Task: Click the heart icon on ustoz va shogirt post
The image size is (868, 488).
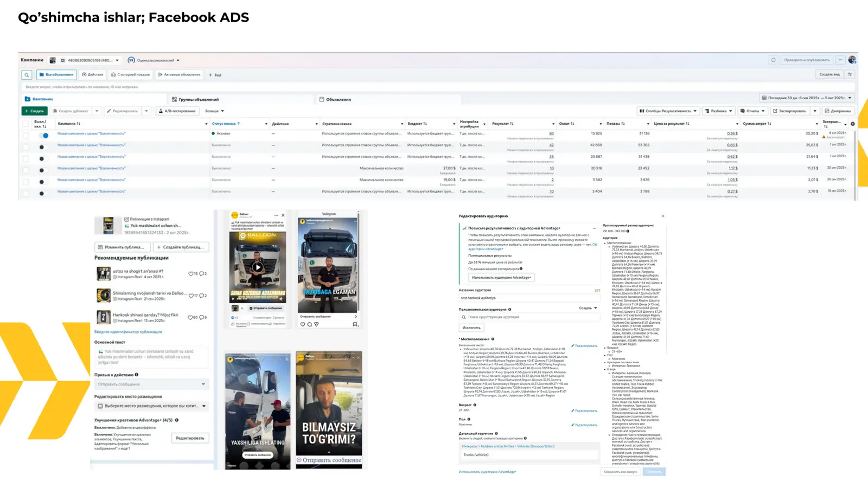Action: (x=190, y=274)
